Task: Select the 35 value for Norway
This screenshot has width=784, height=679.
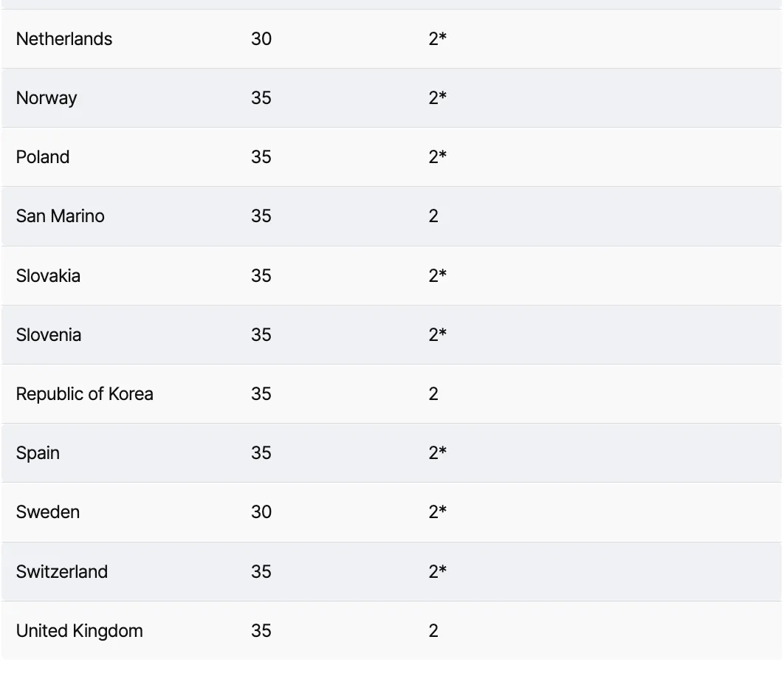Action: (x=261, y=98)
